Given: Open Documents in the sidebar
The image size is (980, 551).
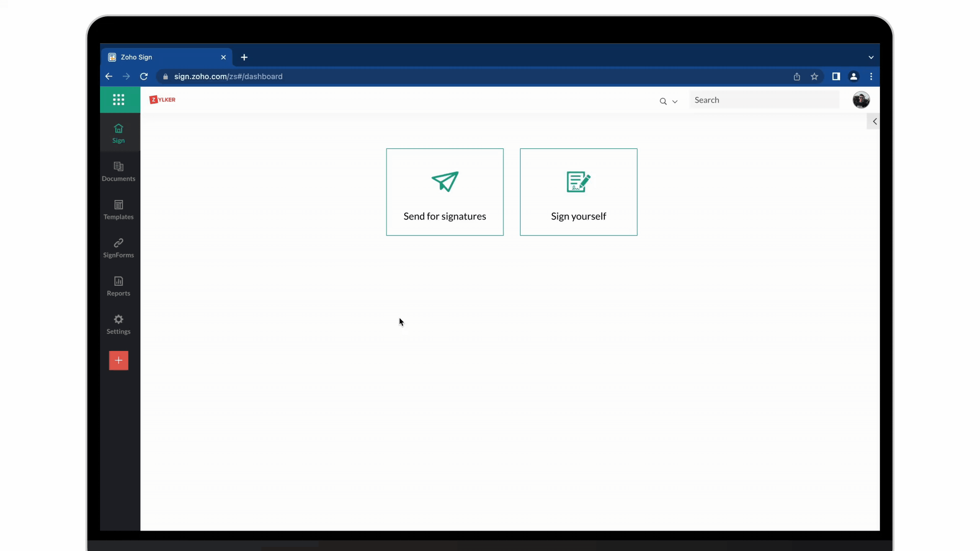Looking at the screenshot, I should 118,171.
